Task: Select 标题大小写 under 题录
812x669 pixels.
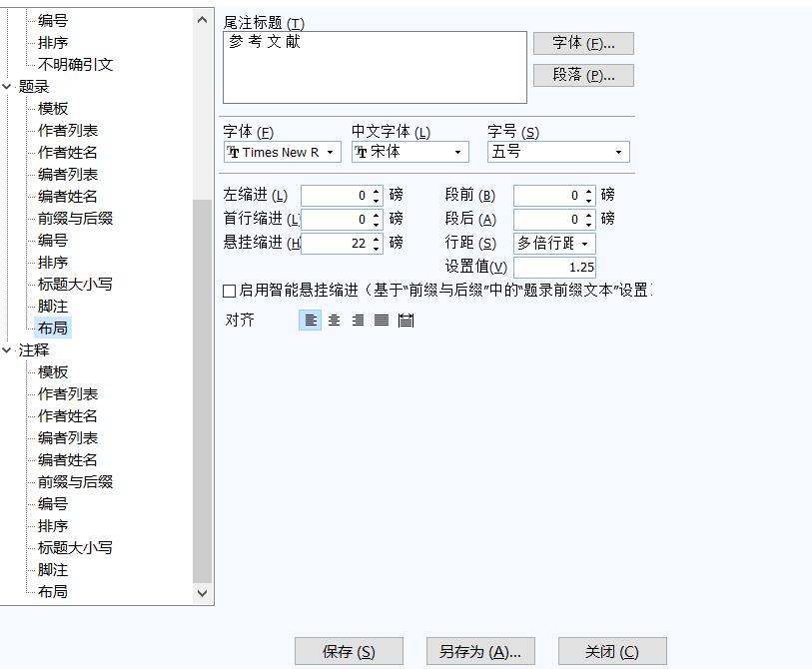Action: pos(75,284)
